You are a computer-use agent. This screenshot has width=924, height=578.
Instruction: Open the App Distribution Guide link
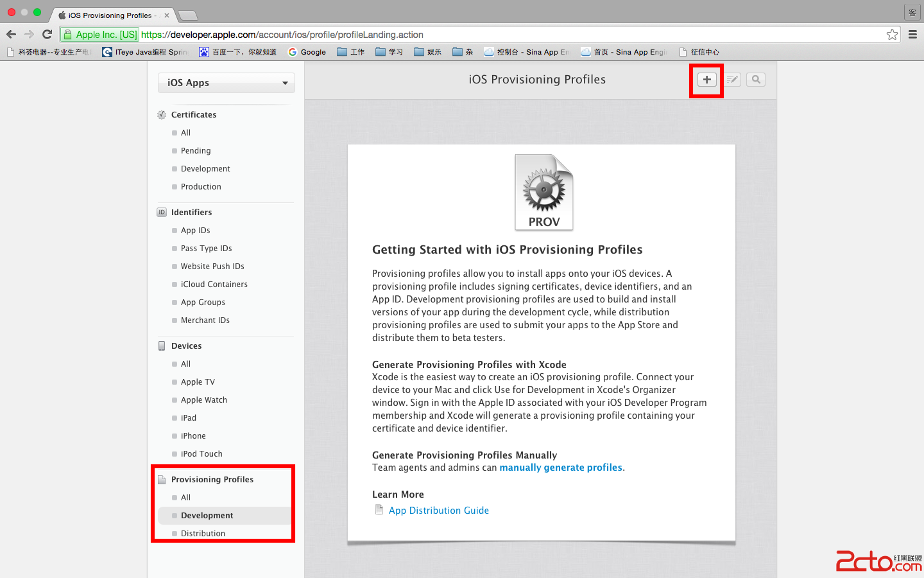[x=439, y=511]
